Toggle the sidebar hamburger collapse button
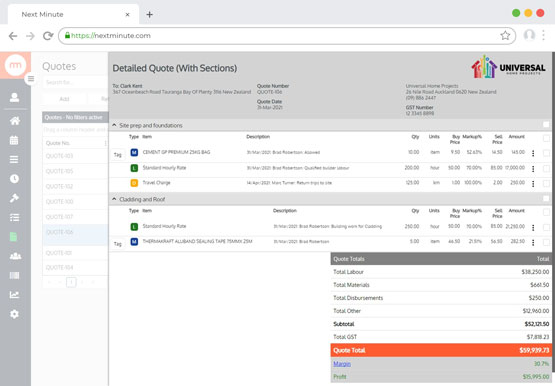The image size is (555, 386). point(31,79)
